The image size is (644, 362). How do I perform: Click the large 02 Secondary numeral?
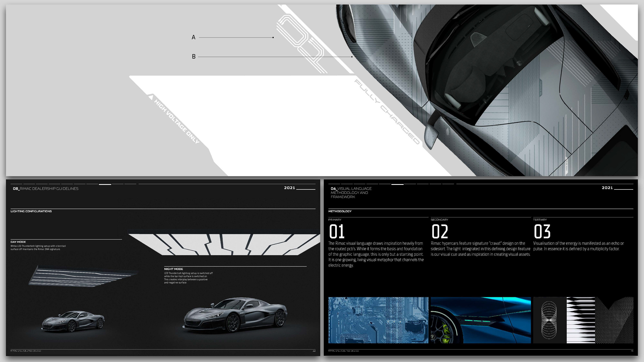click(x=440, y=232)
